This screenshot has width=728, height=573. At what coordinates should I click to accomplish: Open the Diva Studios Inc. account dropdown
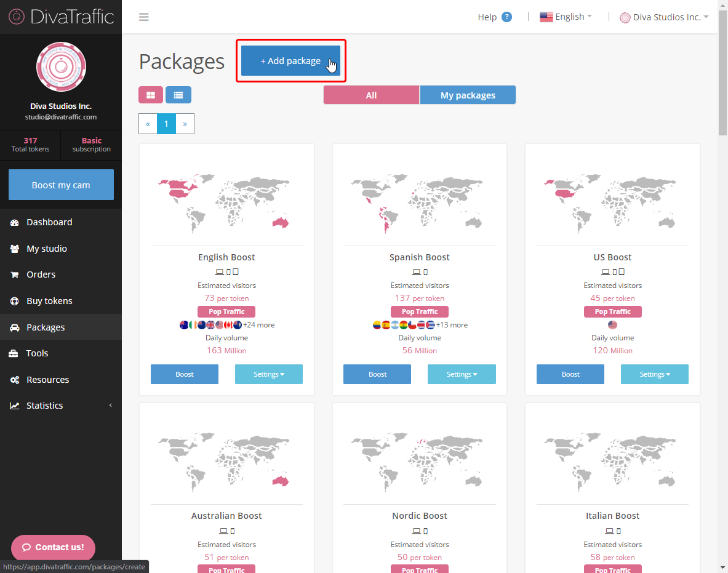click(x=664, y=17)
